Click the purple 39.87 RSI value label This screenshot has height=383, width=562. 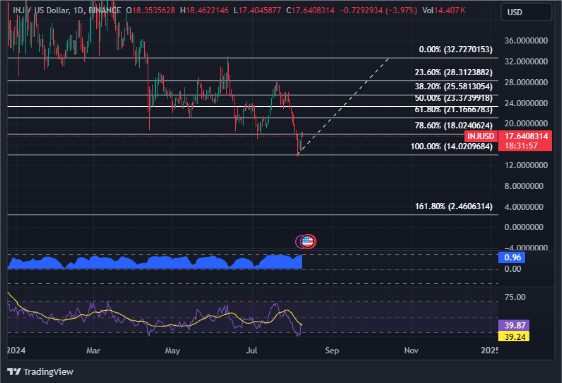tap(514, 325)
